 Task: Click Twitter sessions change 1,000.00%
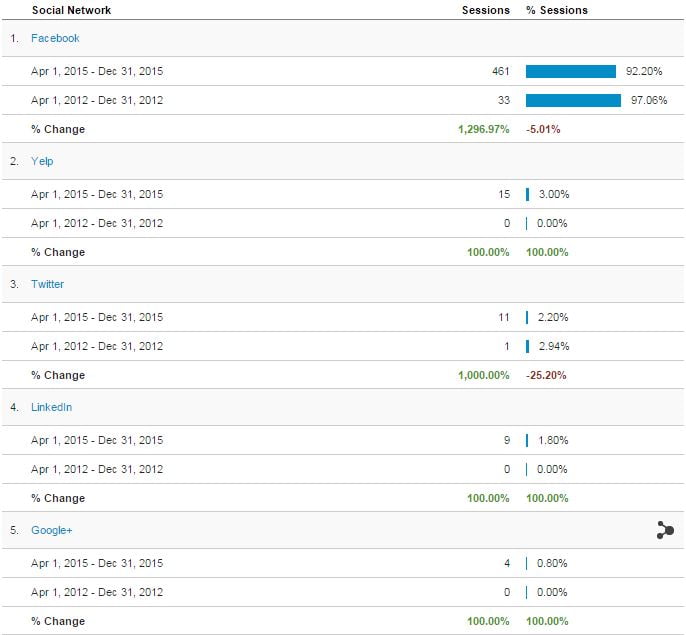point(484,375)
